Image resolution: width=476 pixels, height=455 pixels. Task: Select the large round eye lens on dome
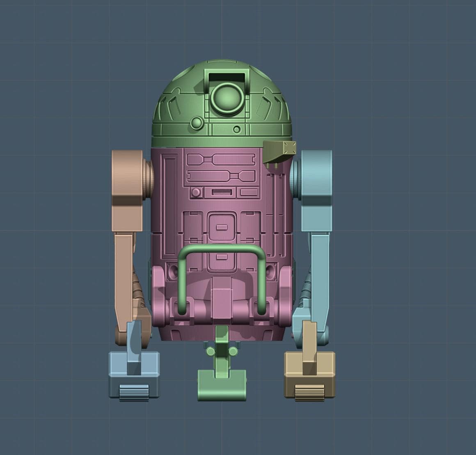click(228, 99)
